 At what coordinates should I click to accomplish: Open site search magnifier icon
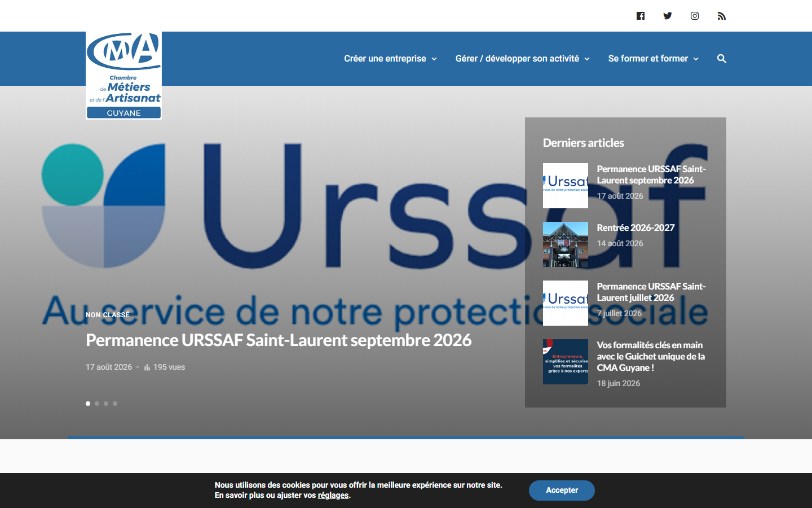point(722,59)
